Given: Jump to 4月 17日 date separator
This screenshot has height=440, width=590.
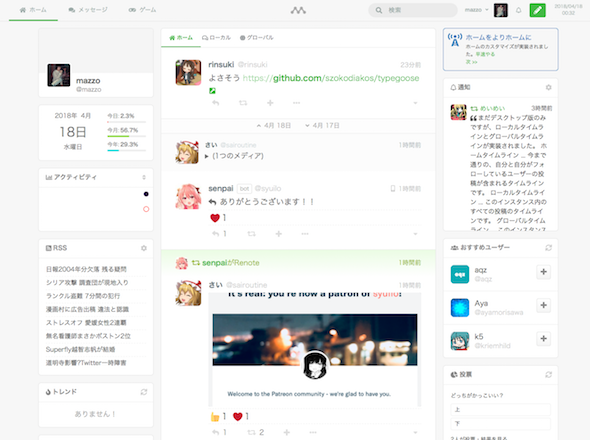Looking at the screenshot, I should [322, 126].
